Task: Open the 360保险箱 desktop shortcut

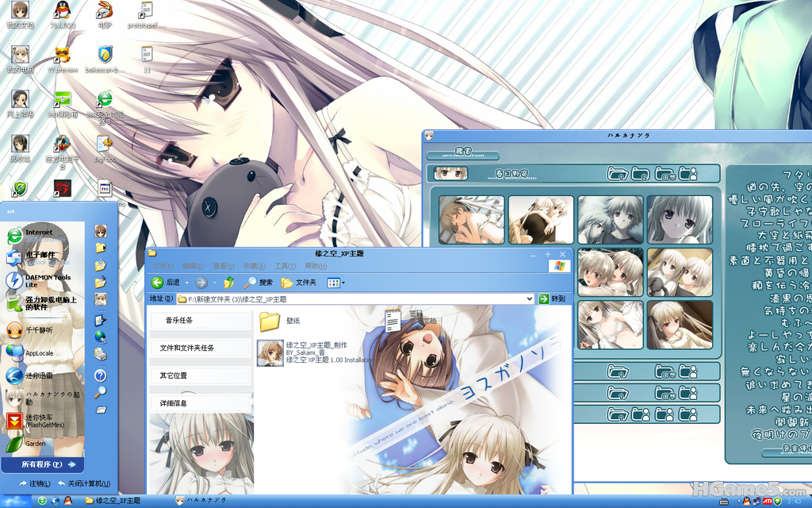Action: [x=63, y=104]
